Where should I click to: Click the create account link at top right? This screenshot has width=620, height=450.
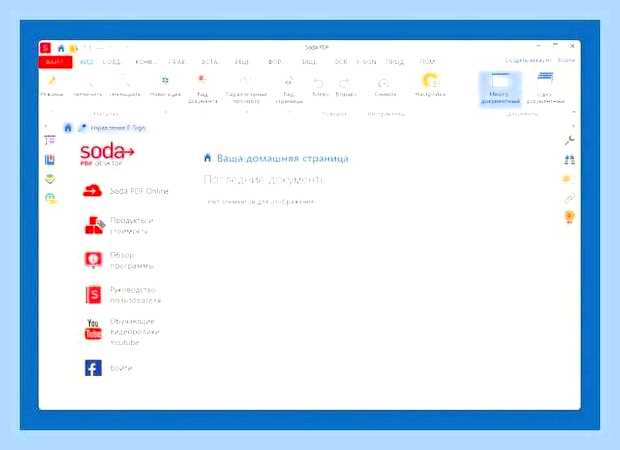(528, 60)
